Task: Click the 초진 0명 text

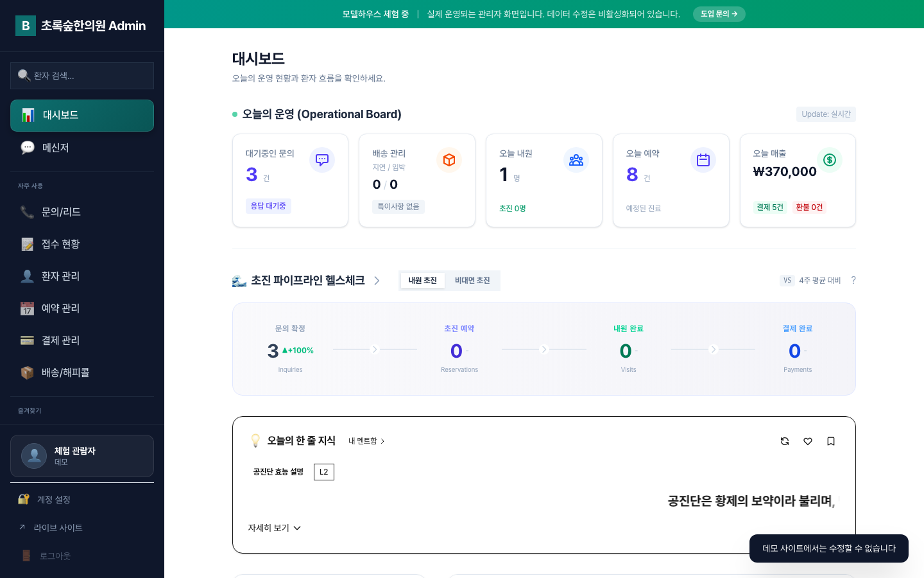Action: pos(513,209)
